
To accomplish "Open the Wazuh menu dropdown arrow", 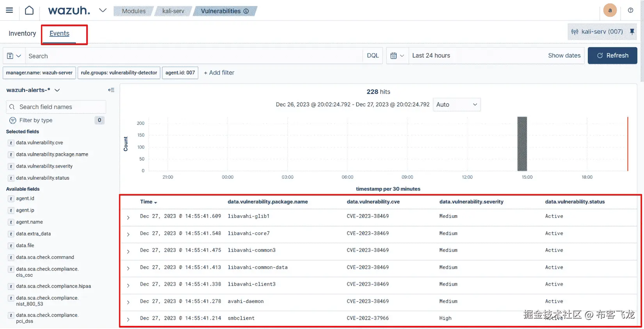I will (103, 11).
